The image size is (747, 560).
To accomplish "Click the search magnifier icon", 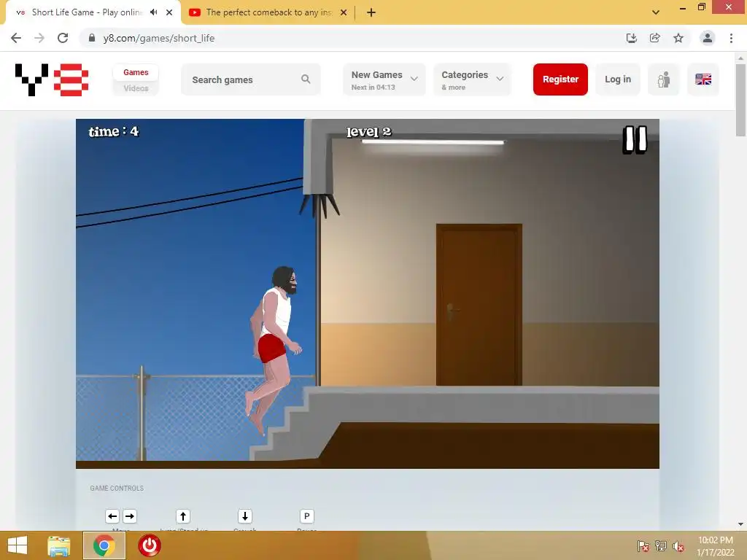I will tap(306, 79).
